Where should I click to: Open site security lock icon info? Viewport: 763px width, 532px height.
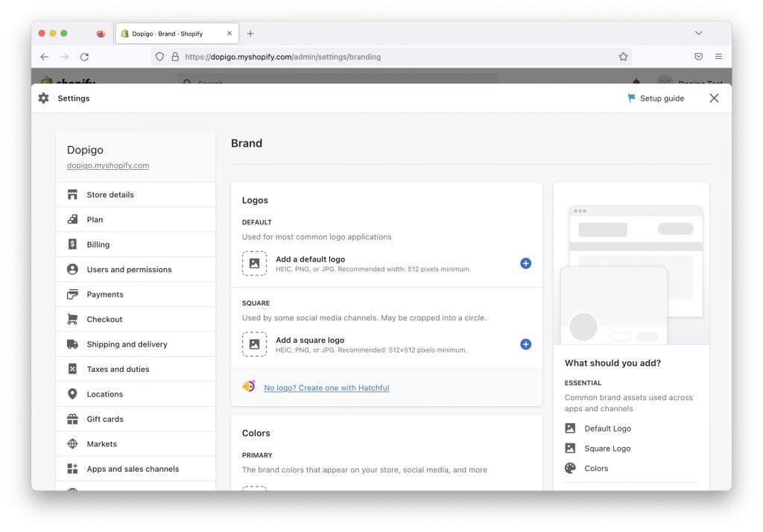pyautogui.click(x=175, y=57)
